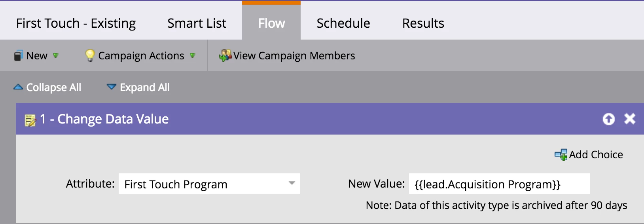
Task: Click the New Value input field
Action: click(499, 184)
